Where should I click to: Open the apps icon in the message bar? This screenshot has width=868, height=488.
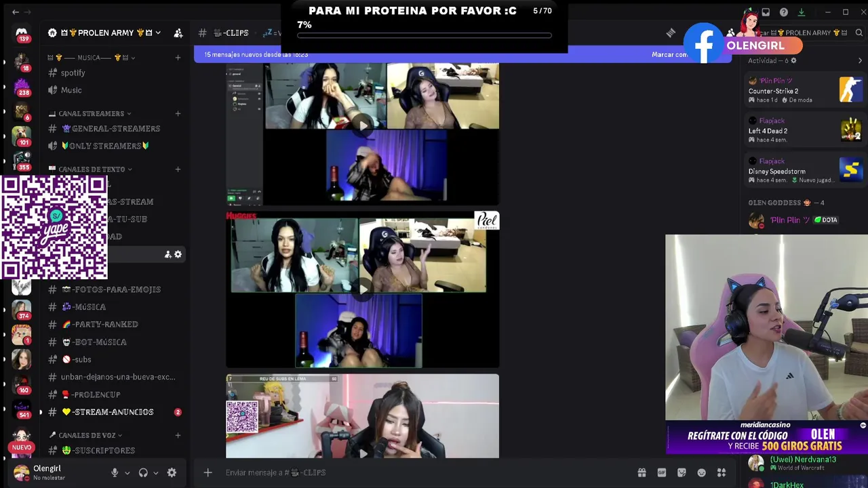coord(722,472)
